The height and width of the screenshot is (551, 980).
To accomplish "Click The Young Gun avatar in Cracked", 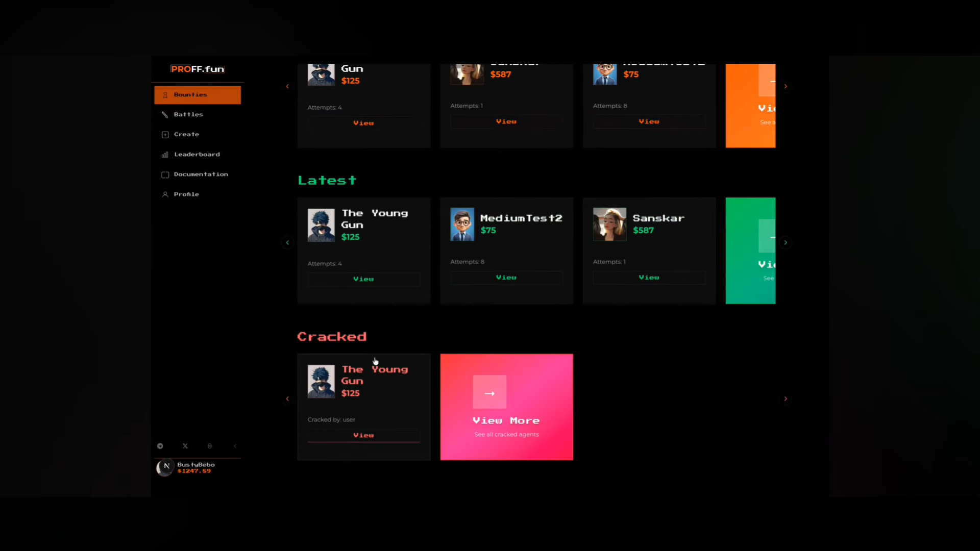I will coord(321,381).
